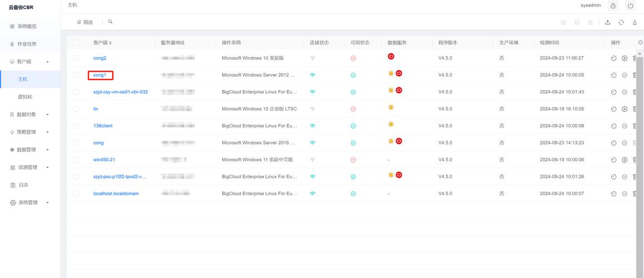Click the lock icon next to sysadmin

(613, 6)
